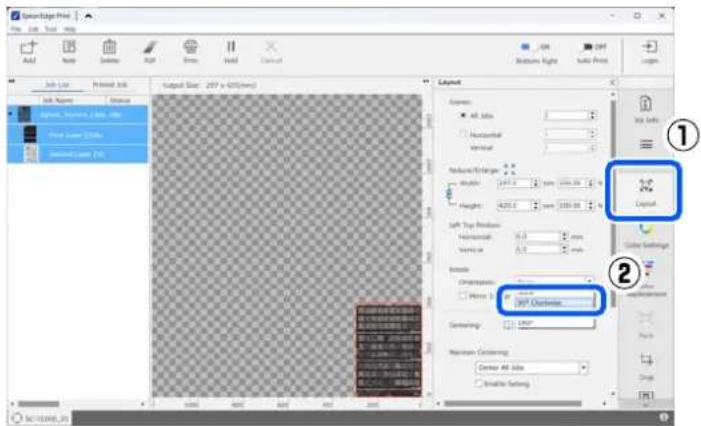Screen dimensions: 701x426
Task: Click the Width mm spinner arrows
Action: 536,183
